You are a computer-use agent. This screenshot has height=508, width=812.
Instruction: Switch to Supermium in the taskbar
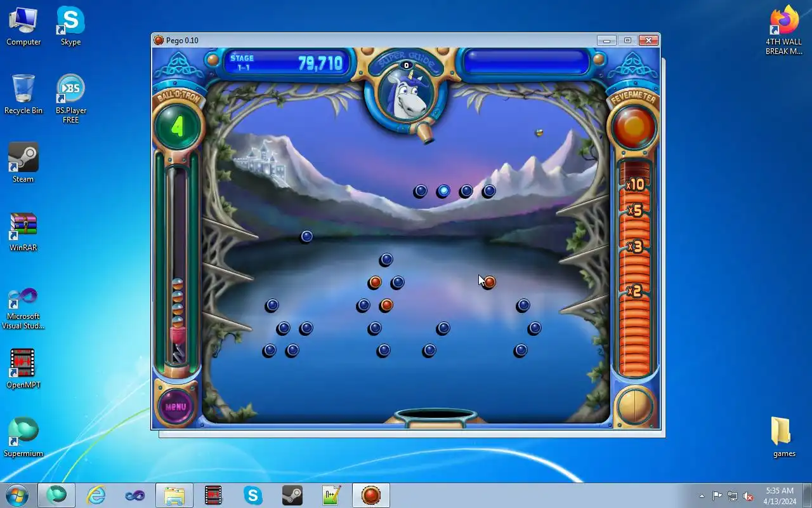click(56, 495)
